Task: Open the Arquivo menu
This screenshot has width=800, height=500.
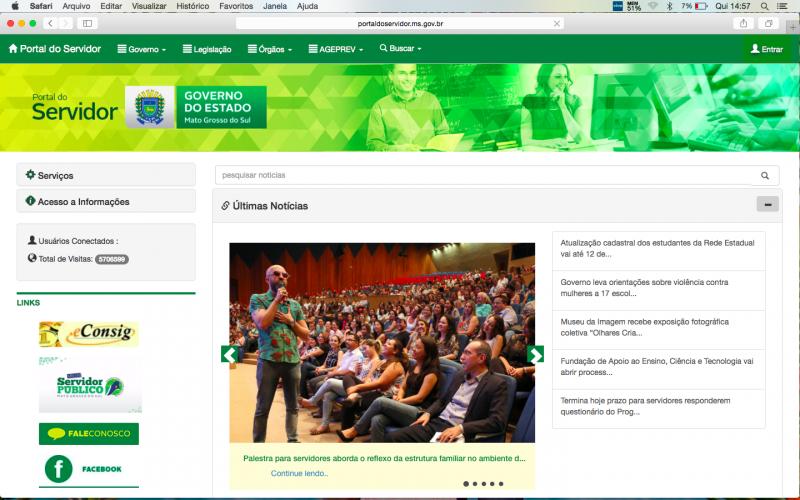Action: coord(76,6)
